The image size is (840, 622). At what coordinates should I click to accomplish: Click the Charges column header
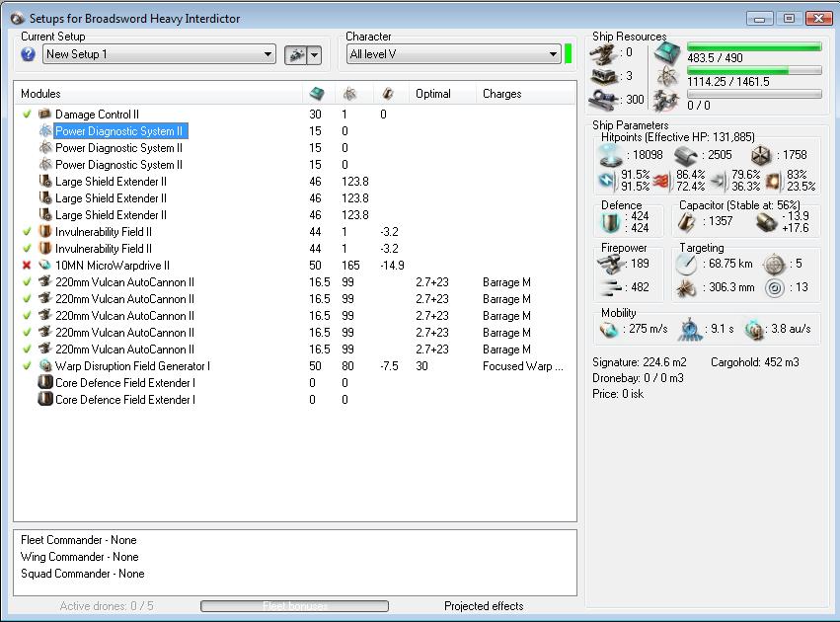[x=502, y=94]
